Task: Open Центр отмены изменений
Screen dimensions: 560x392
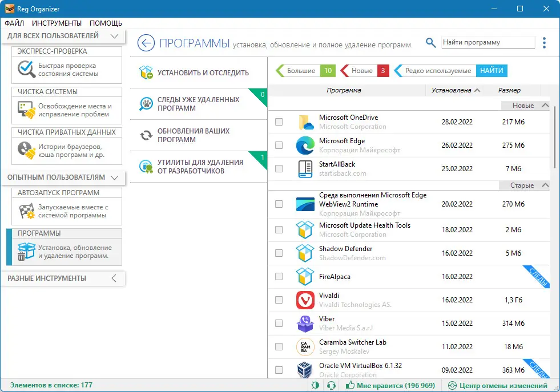Action: pyautogui.click(x=498, y=386)
